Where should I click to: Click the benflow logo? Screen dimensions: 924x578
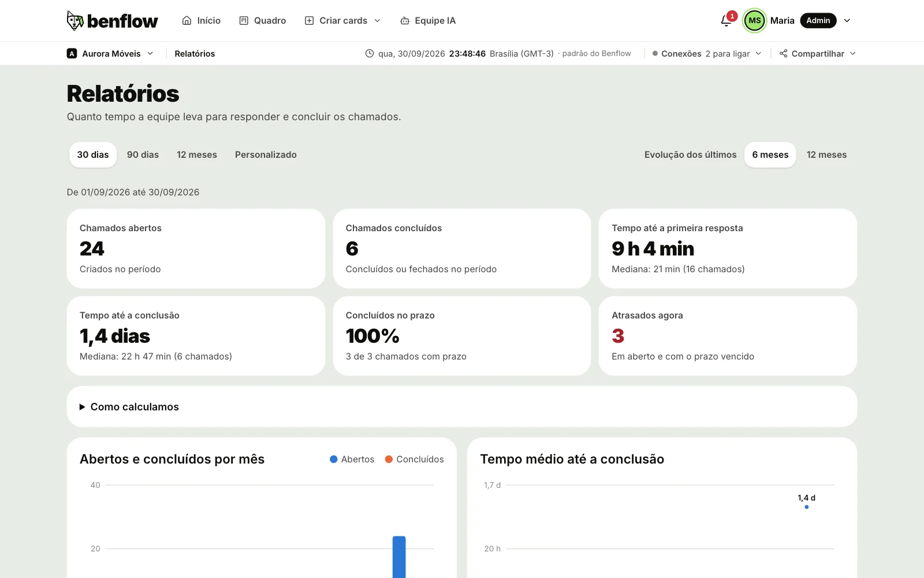click(x=113, y=21)
